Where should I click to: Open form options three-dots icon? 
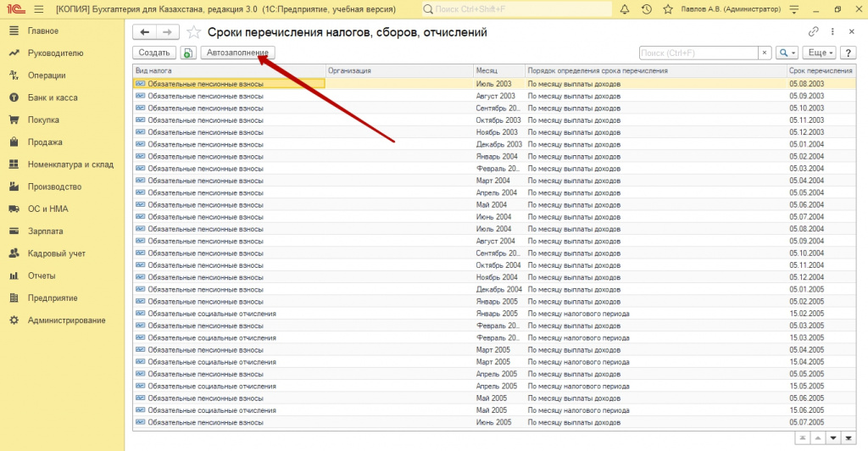(x=832, y=31)
